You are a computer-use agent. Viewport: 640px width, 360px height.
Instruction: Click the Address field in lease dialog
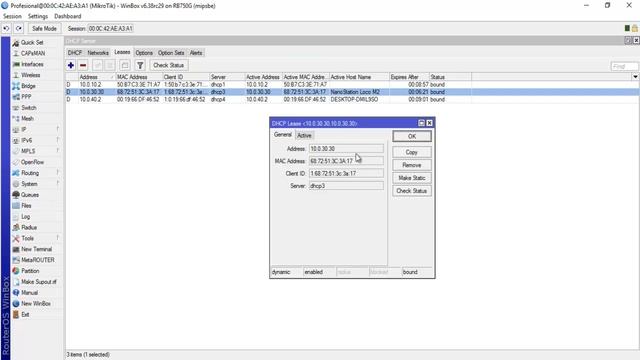coord(346,149)
